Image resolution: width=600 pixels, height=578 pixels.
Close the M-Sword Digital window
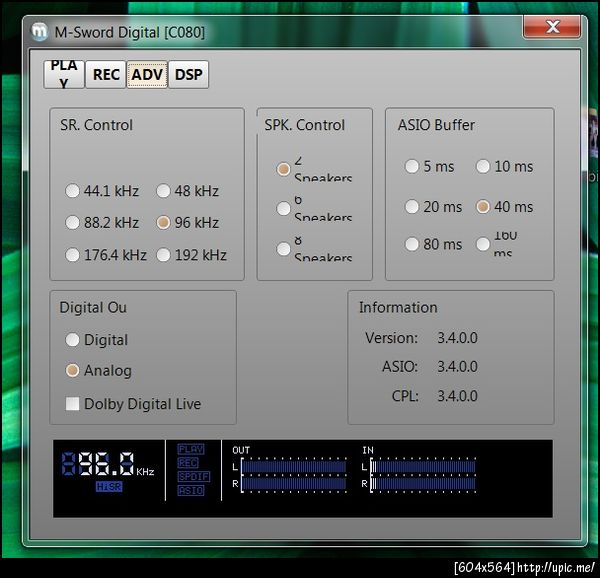(552, 27)
